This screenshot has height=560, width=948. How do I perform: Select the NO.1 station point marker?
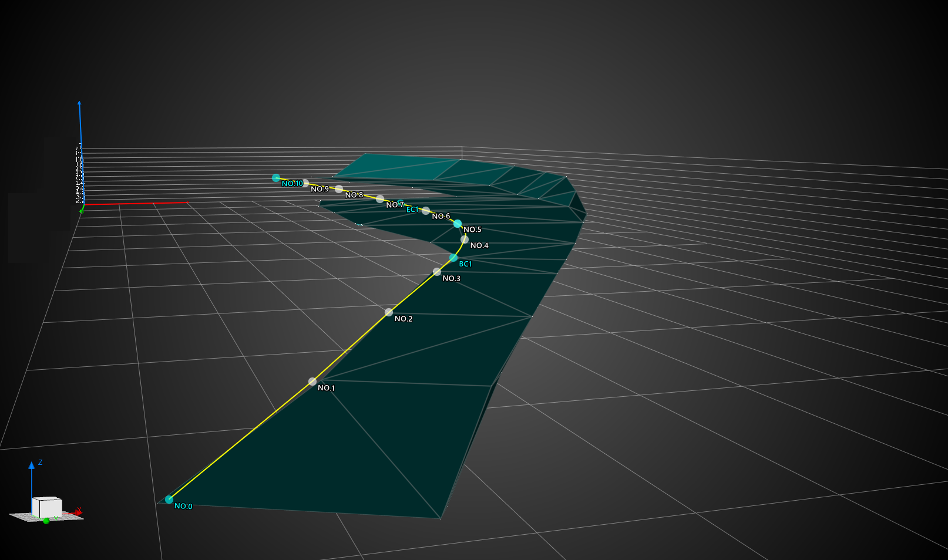tap(312, 382)
